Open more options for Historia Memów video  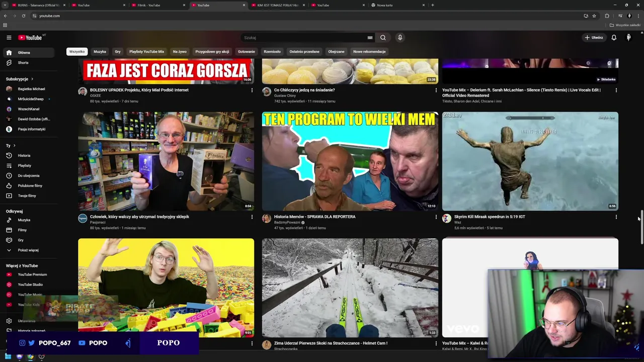pos(436,217)
